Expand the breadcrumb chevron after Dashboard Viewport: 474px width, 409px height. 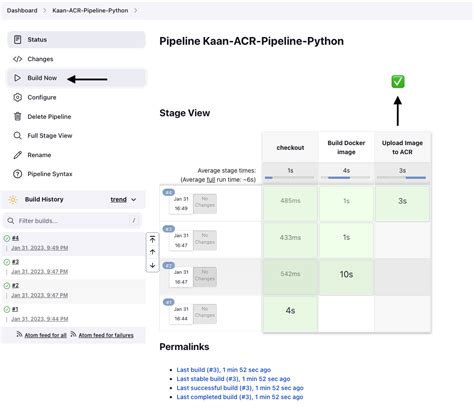coord(44,11)
